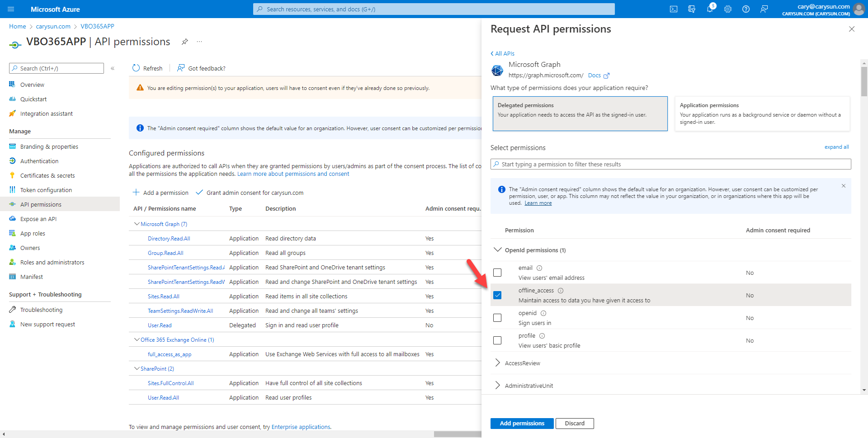Viewport: 868px width, 438px height.
Task: Open the Azure portal hamburger menu
Action: (x=11, y=9)
